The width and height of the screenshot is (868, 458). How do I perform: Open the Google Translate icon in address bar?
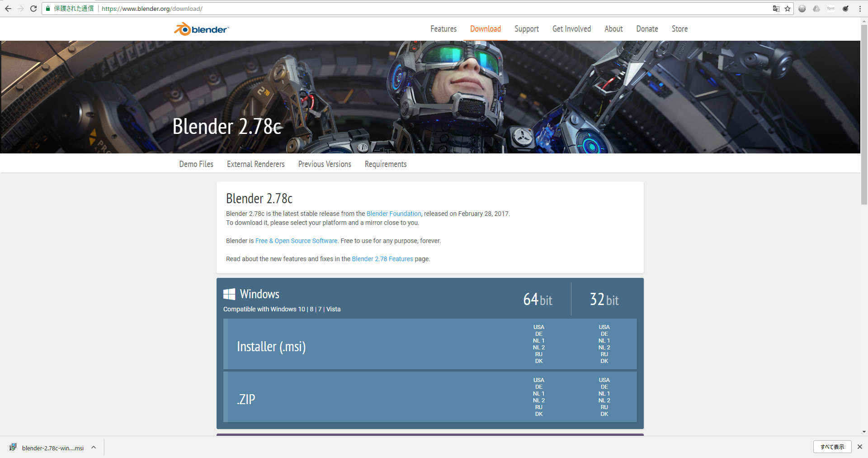click(776, 9)
